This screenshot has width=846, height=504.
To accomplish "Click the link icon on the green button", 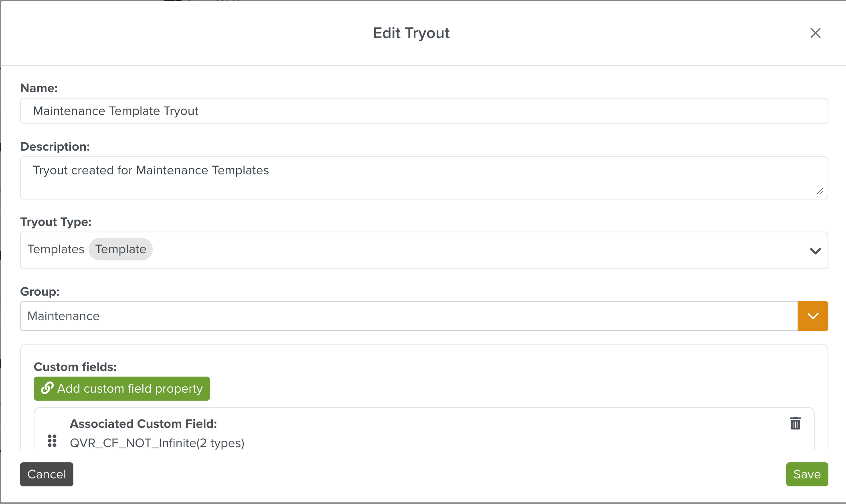I will (x=47, y=388).
